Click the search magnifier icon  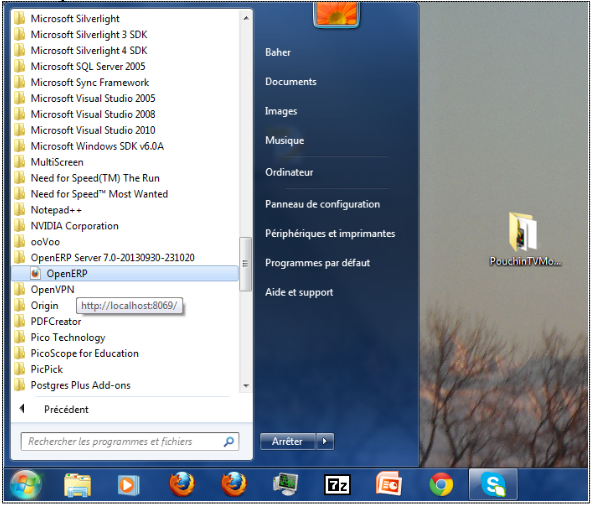tap(229, 441)
